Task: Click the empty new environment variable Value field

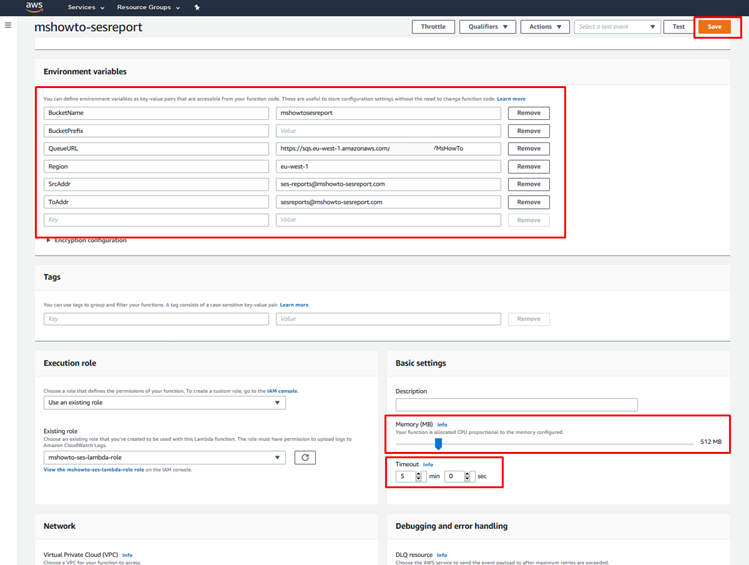Action: (388, 220)
